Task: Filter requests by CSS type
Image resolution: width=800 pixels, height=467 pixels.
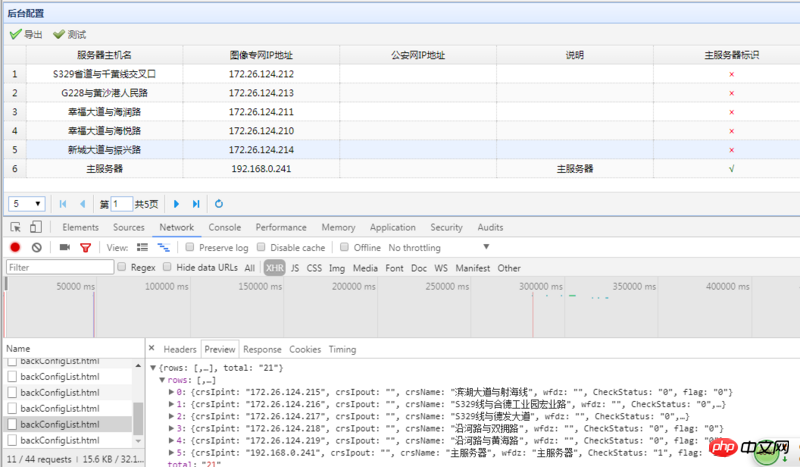Action: 314,268
